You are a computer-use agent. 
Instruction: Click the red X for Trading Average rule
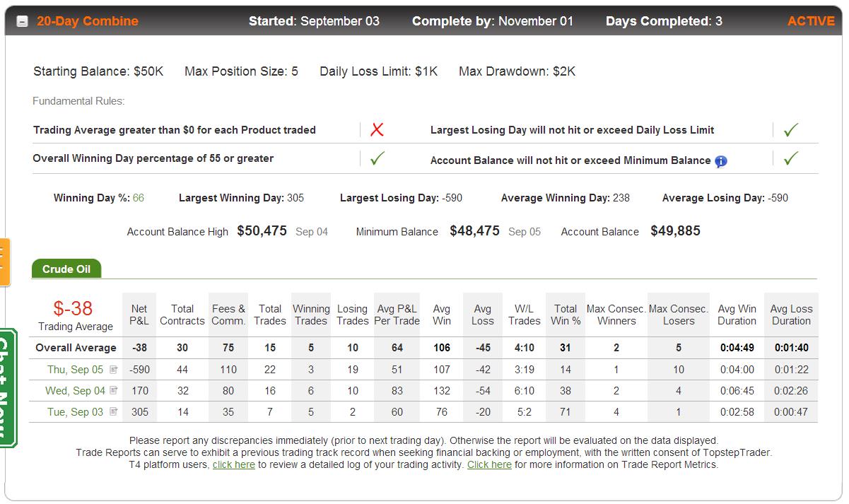coord(377,129)
